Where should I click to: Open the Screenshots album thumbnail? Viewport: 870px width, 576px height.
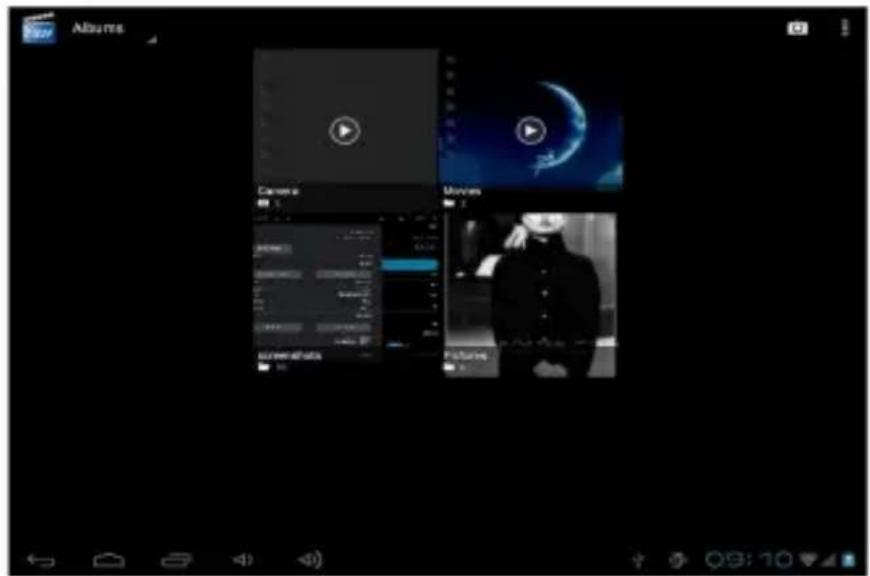[346, 295]
